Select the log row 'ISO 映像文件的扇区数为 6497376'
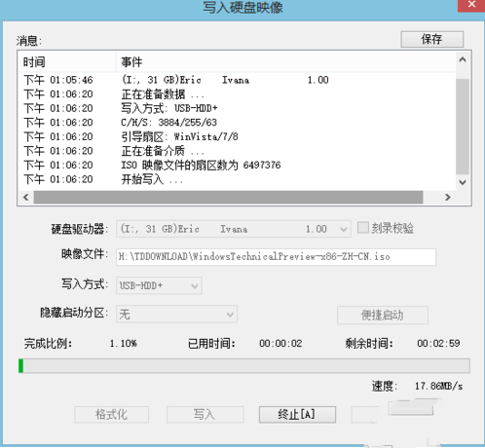485x448 pixels. coord(237,166)
